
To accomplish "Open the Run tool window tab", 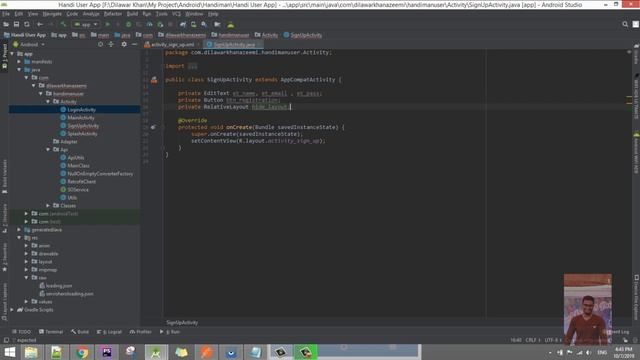I will (x=170, y=332).
